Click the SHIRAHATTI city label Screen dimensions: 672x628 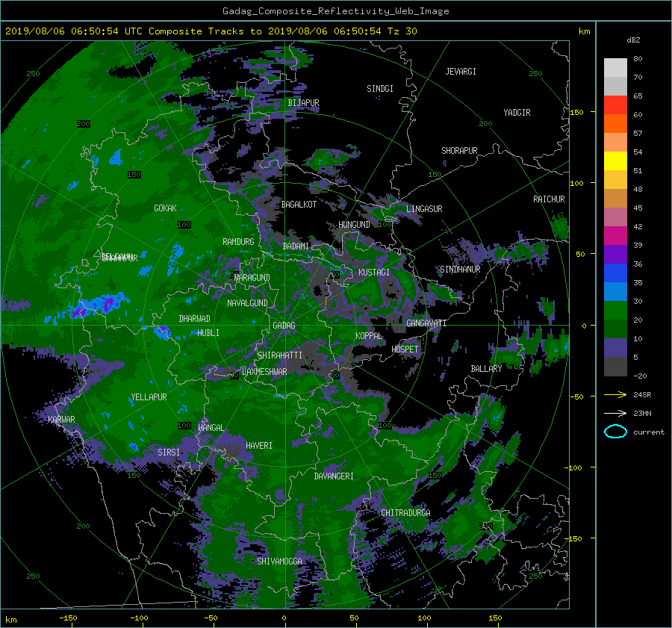click(x=280, y=355)
